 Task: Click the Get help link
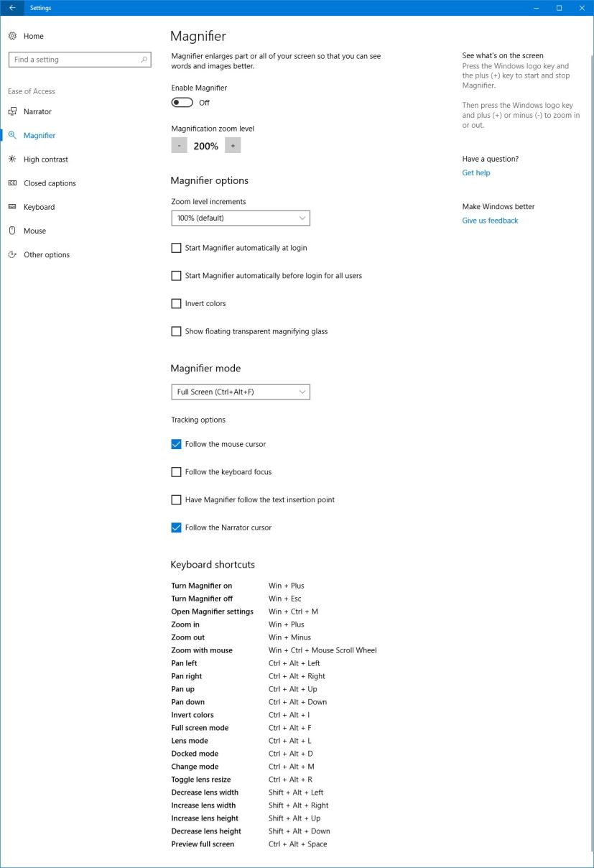[475, 172]
